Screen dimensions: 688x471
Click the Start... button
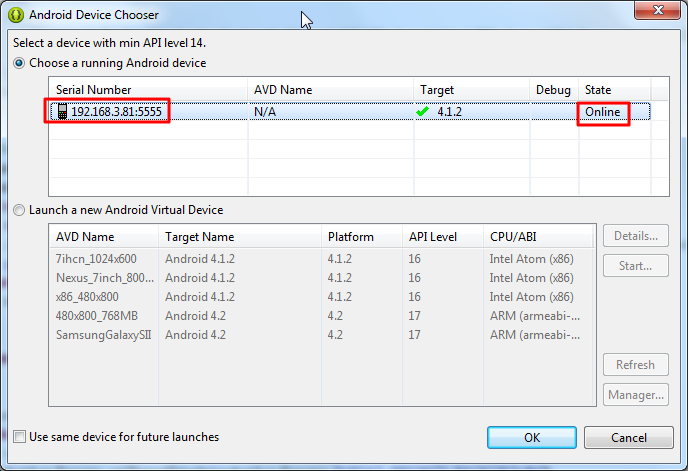[x=636, y=266]
